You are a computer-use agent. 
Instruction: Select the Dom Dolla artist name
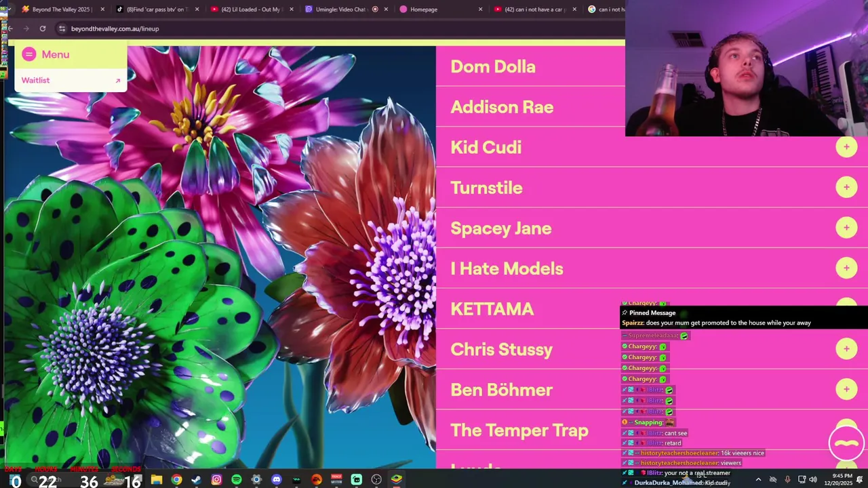click(493, 66)
